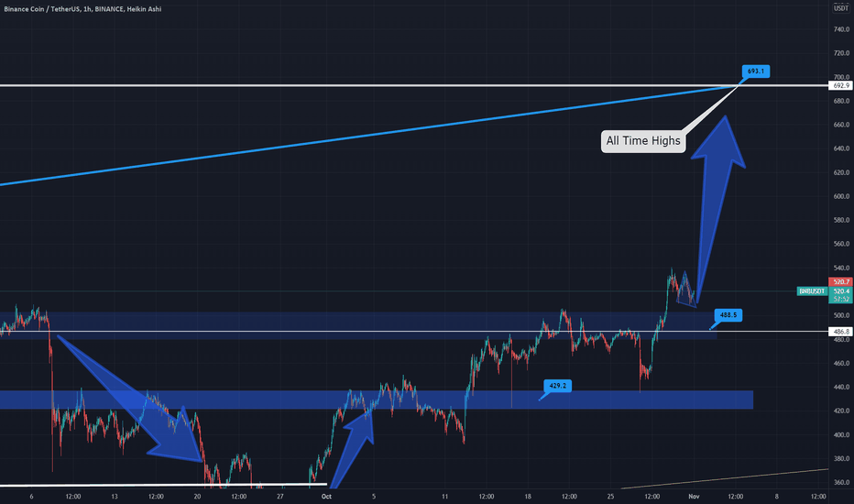Click the date 18 on time axis

[x=528, y=497]
